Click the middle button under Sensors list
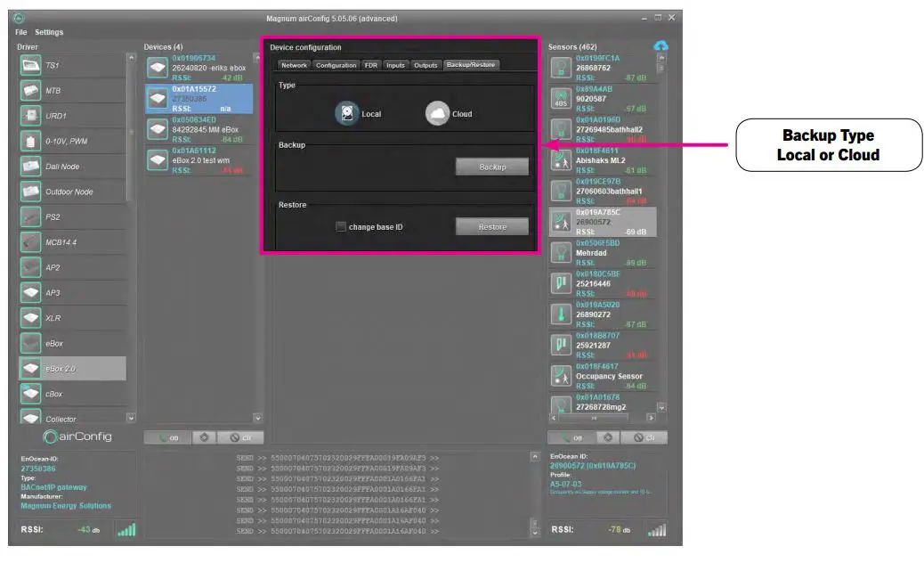The height and width of the screenshot is (563, 924). (608, 437)
